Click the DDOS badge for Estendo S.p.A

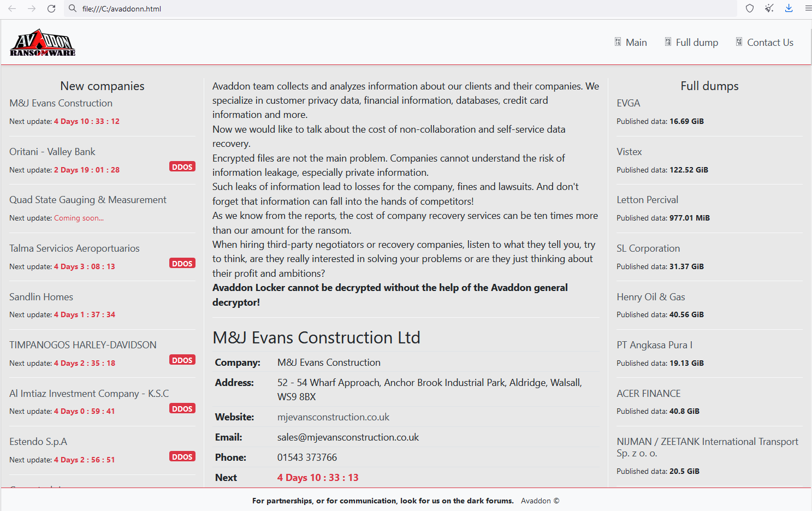click(182, 456)
